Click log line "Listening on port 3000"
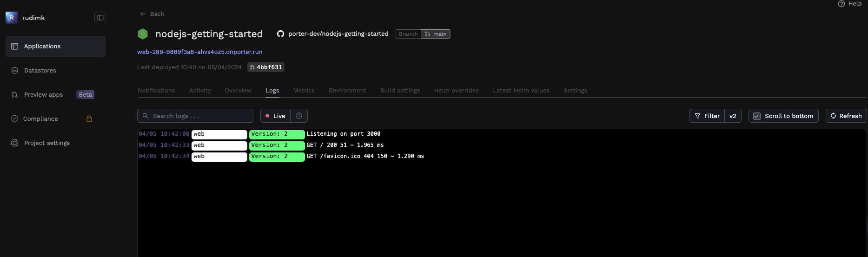Screen dimensions: 868x257 coord(344,134)
